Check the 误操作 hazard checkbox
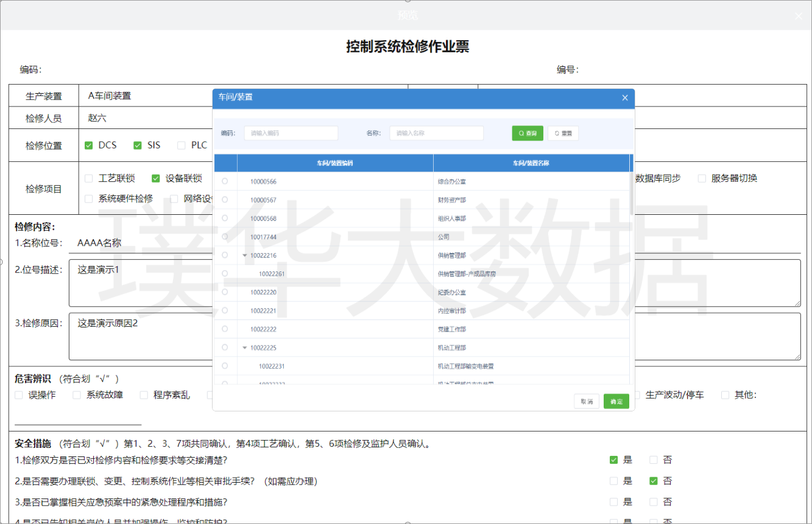812x524 pixels. click(x=19, y=395)
